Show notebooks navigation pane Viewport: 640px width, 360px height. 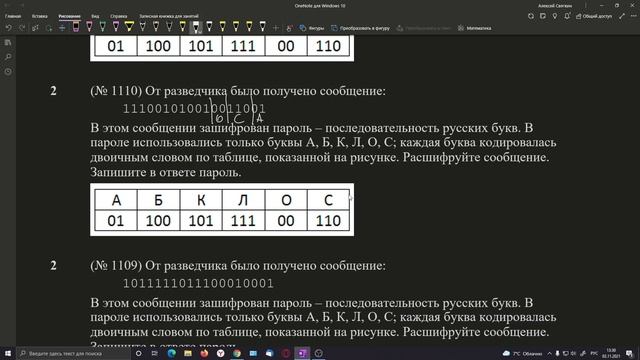[8, 42]
